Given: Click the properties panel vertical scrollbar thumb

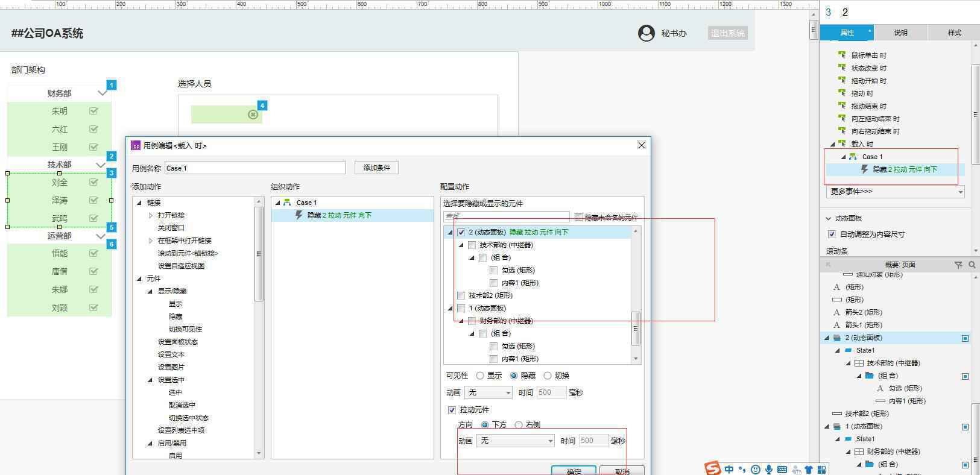Looking at the screenshot, I should [976, 115].
